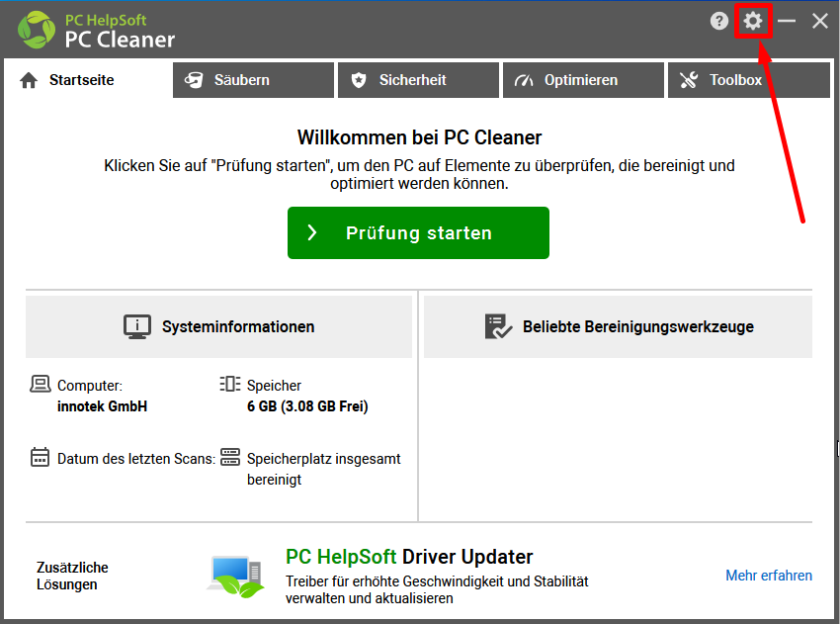The width and height of the screenshot is (840, 624).
Task: Open settings via the gear icon
Action: coord(753,21)
